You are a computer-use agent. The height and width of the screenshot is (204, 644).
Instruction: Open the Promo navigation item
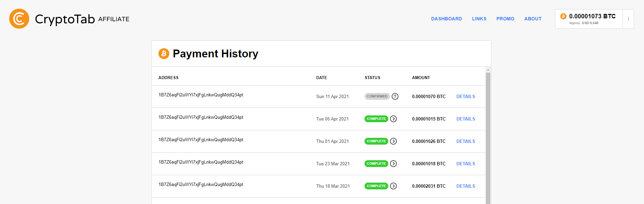(x=505, y=19)
